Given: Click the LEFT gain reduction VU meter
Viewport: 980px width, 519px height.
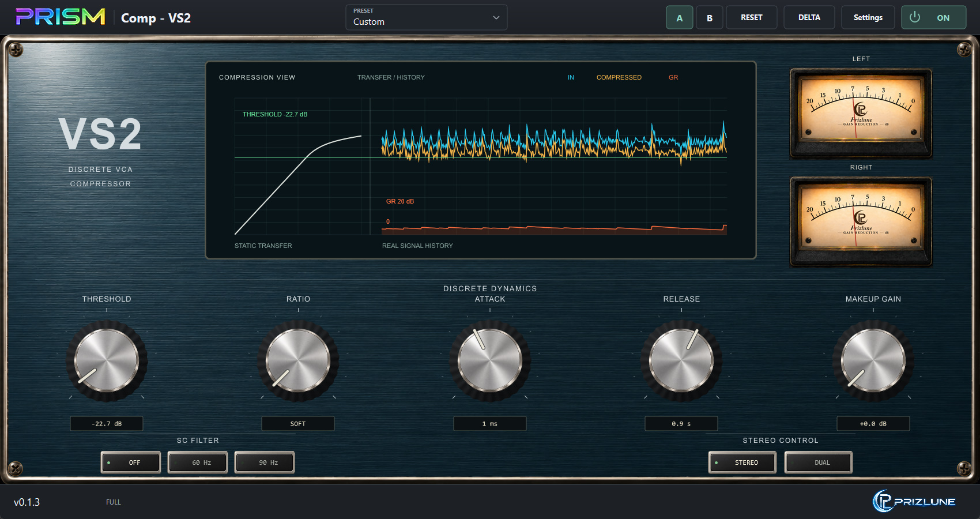Looking at the screenshot, I should click(861, 113).
